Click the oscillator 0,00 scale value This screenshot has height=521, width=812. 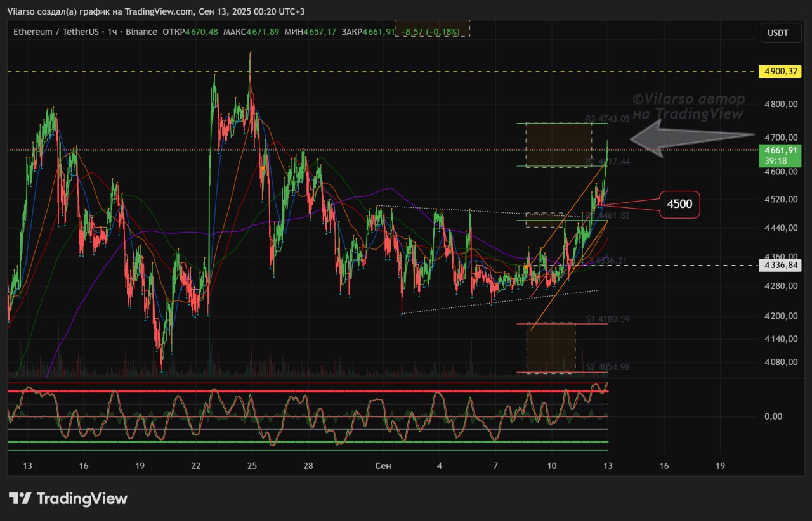[773, 416]
